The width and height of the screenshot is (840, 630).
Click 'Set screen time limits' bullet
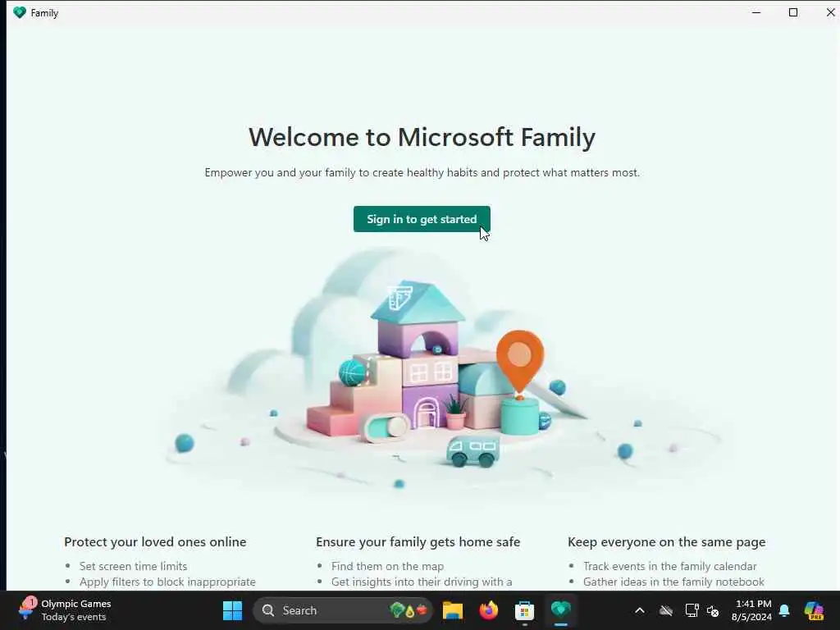134,566
